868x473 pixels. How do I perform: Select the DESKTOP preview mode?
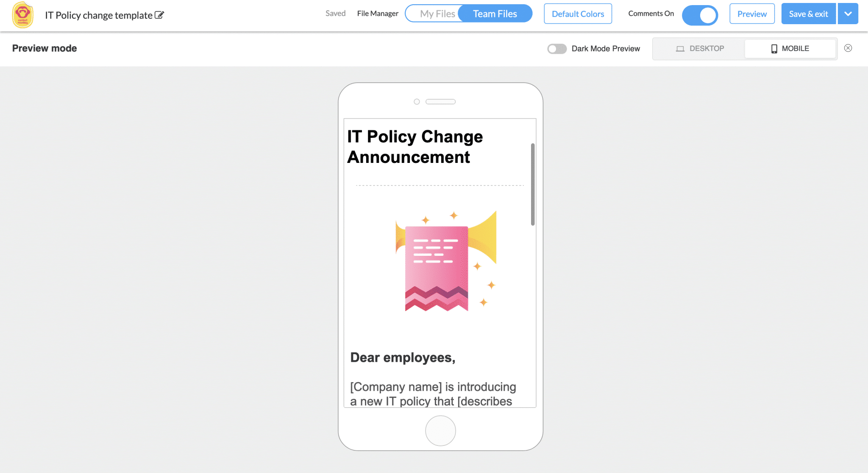point(699,48)
